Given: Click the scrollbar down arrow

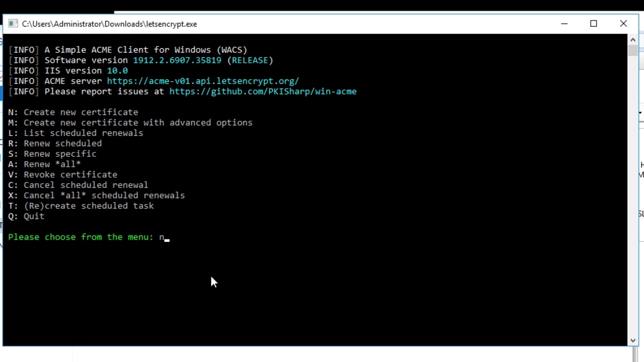Looking at the screenshot, I should (633, 341).
